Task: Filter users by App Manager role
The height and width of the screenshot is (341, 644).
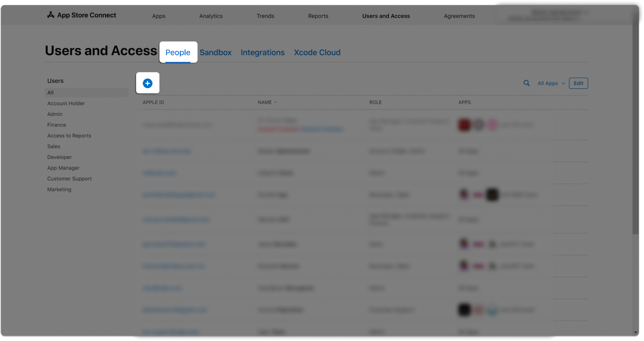Action: pyautogui.click(x=64, y=168)
